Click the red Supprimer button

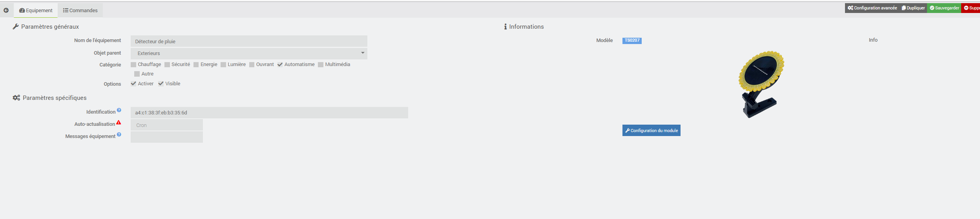[x=971, y=8]
